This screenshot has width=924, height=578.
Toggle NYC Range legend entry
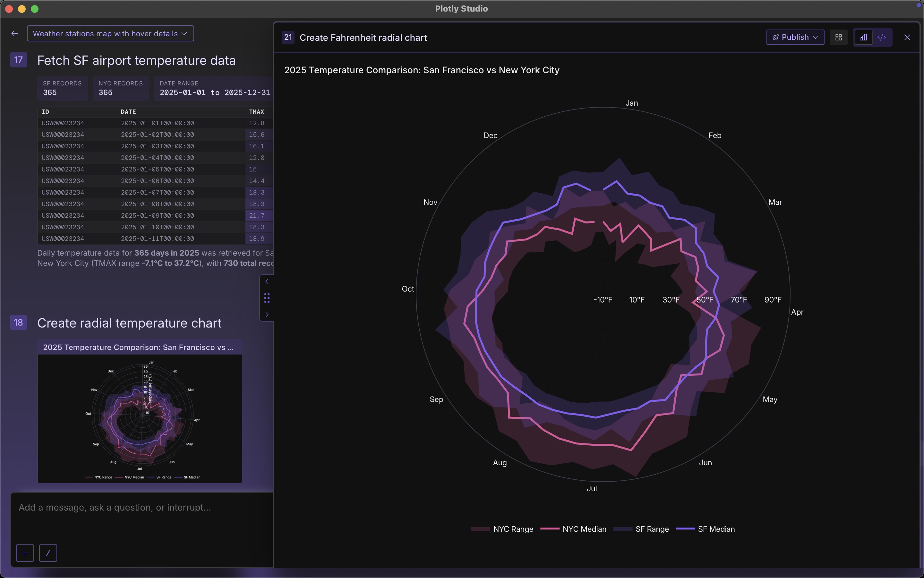[x=502, y=529]
